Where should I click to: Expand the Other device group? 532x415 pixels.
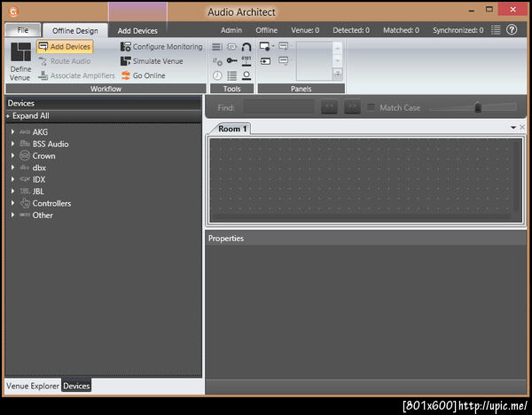12,215
